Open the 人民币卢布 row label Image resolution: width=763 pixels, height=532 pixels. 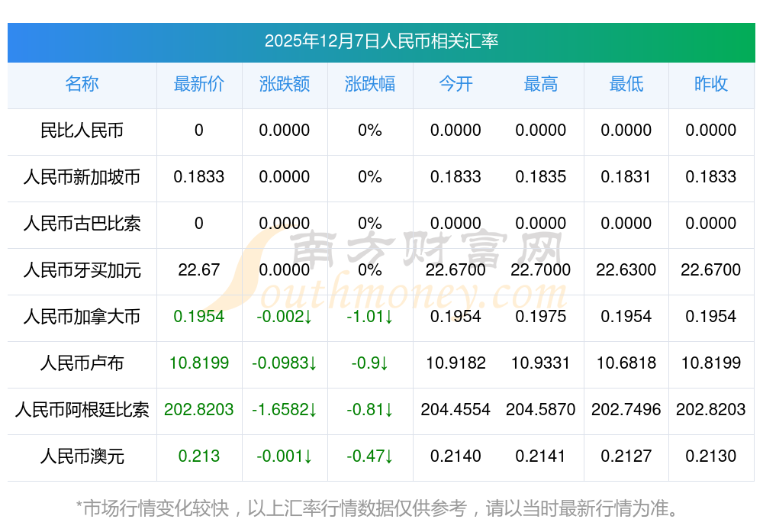pos(82,363)
